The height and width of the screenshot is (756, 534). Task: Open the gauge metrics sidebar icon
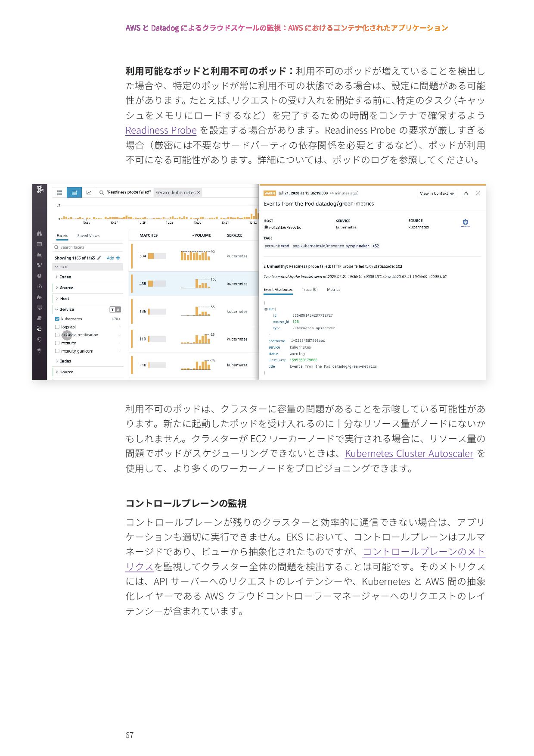[x=39, y=286]
